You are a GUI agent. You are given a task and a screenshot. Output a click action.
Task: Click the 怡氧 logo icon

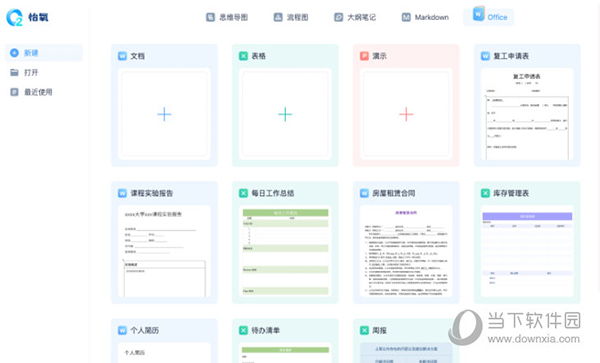15,17
